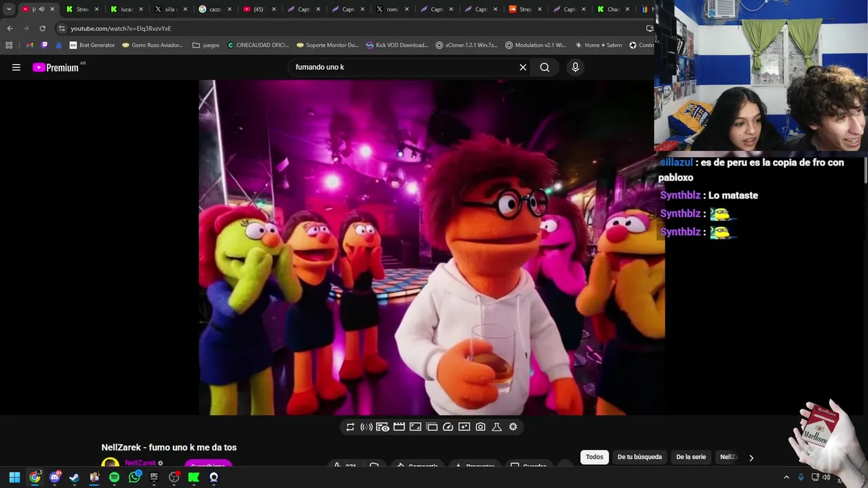Open the Gmail bookmark icon
This screenshot has width=868, height=488.
click(29, 45)
